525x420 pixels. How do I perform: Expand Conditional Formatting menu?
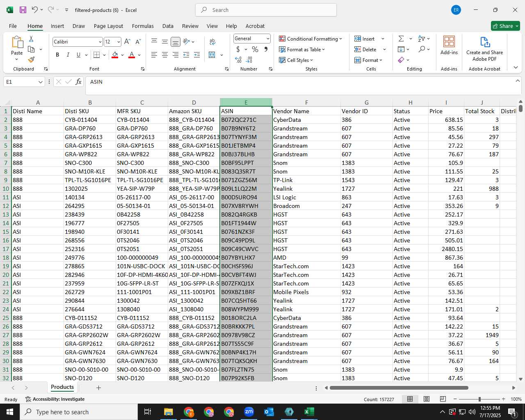310,39
